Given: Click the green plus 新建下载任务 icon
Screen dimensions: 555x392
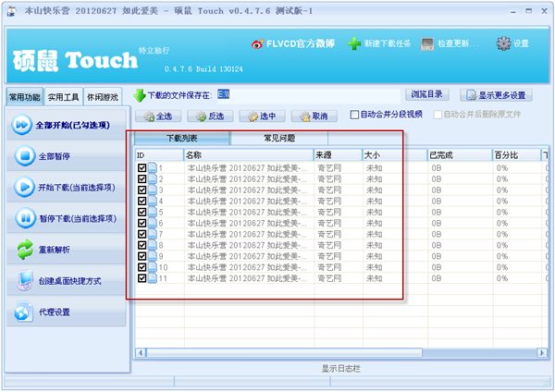Looking at the screenshot, I should tap(354, 43).
